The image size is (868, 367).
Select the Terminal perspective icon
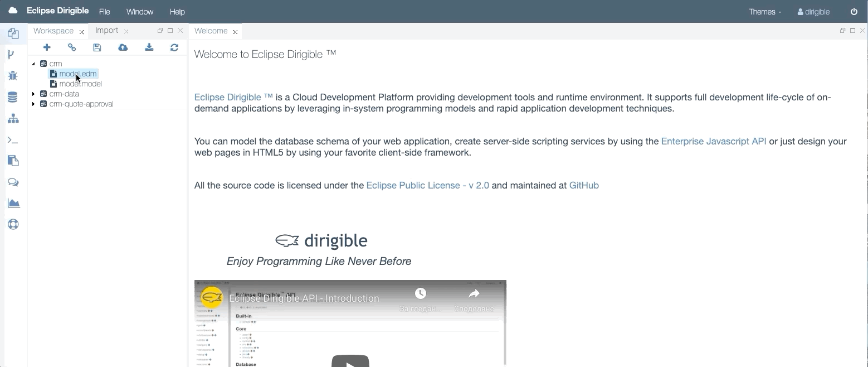[13, 140]
